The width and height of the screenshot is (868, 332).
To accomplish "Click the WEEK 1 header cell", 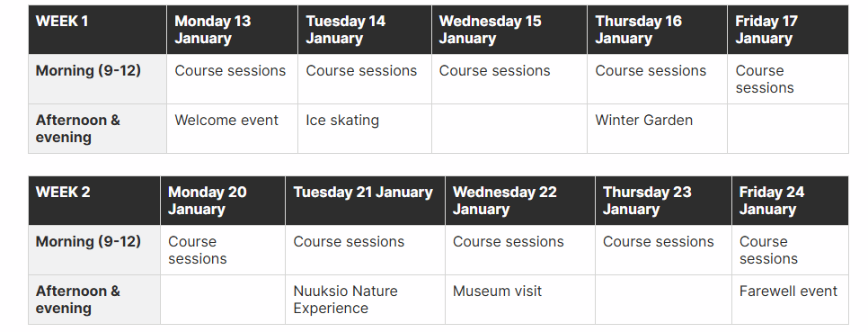I will coord(97,30).
